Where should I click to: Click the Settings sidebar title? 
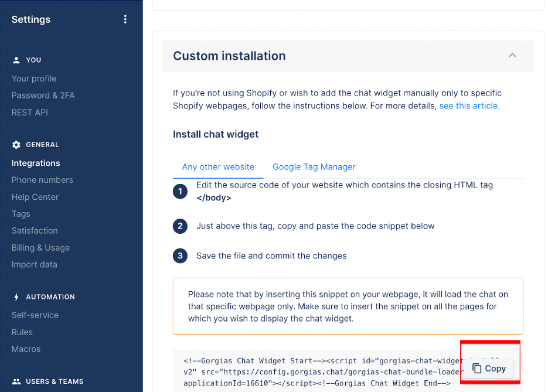point(30,19)
